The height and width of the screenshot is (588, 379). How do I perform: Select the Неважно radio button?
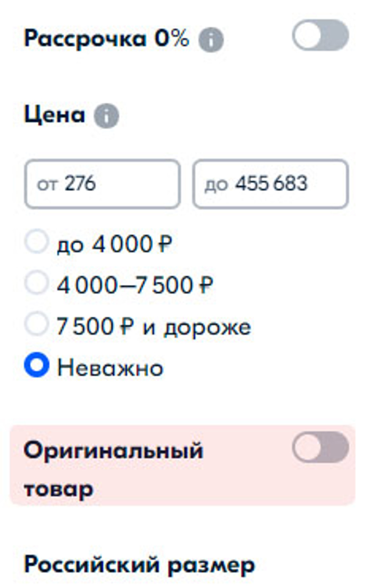36,367
